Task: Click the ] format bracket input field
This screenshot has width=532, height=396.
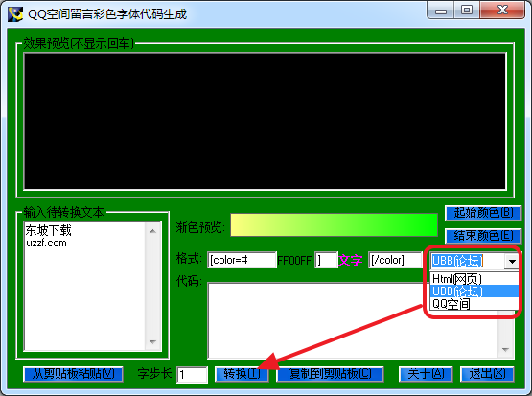Action: pyautogui.click(x=326, y=260)
